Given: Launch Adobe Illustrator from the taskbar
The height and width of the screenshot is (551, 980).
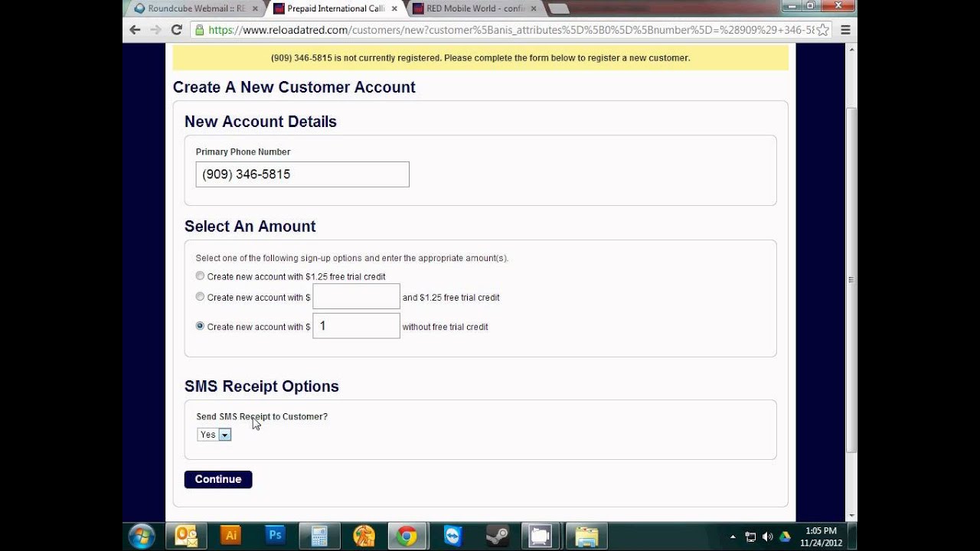Looking at the screenshot, I should tap(230, 536).
